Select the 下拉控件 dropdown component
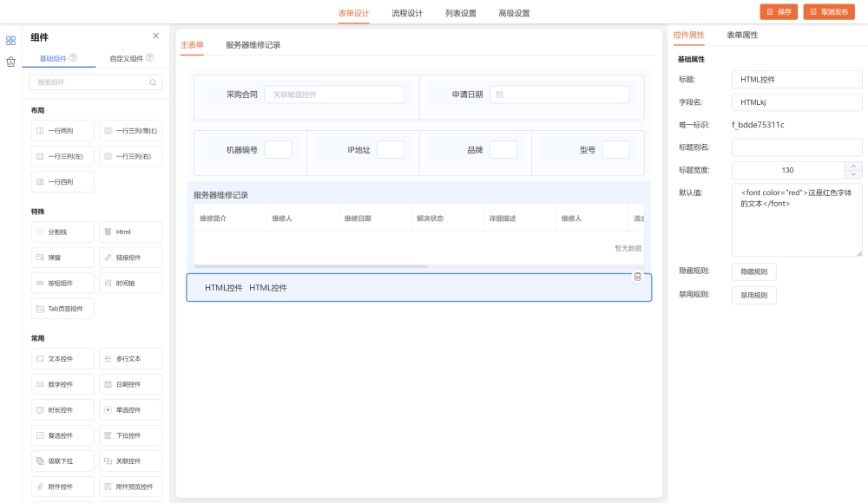The width and height of the screenshot is (868, 503). (130, 435)
